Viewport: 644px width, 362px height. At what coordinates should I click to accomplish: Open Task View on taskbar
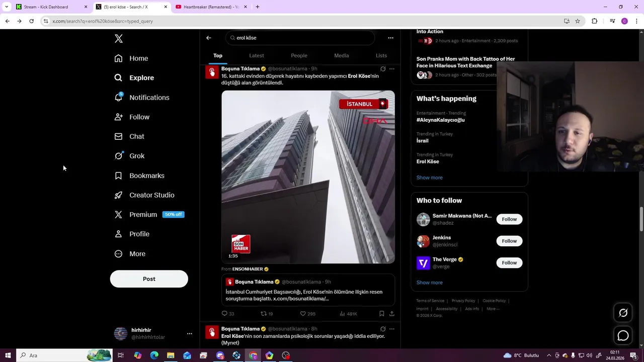click(121, 355)
